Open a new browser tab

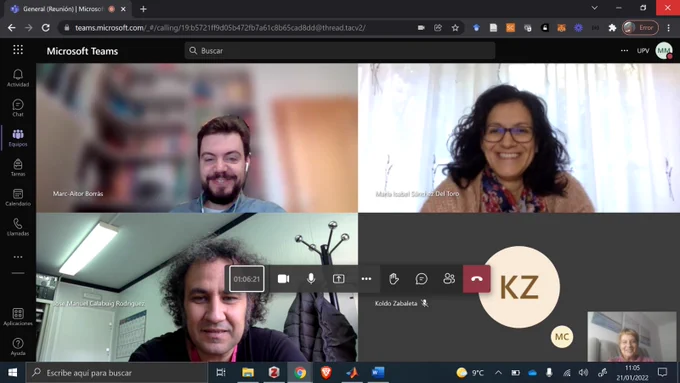click(x=143, y=9)
